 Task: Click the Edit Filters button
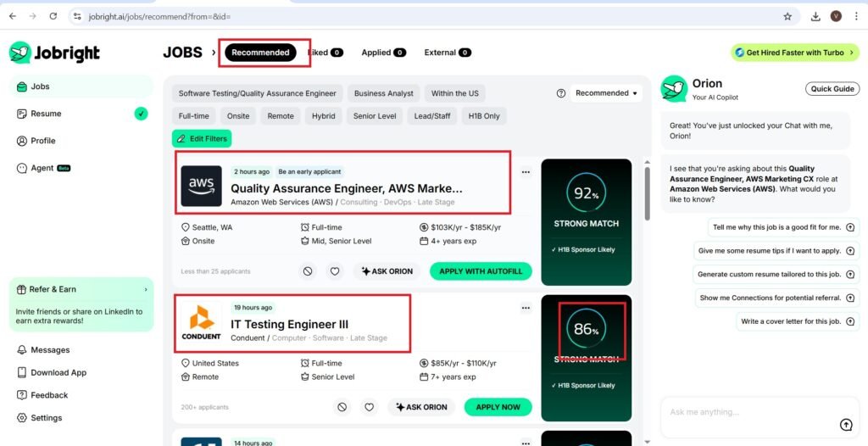click(x=202, y=138)
